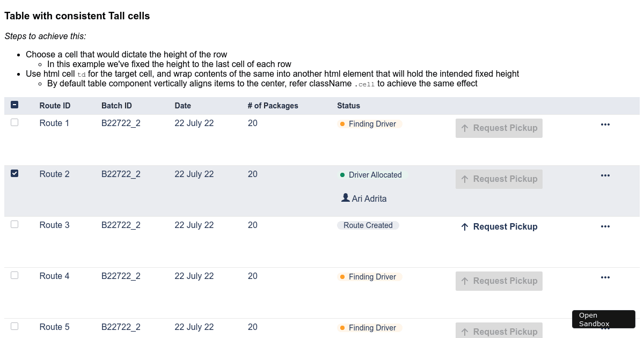Tick the Route 4 row checkbox
This screenshot has width=644, height=338.
pyautogui.click(x=14, y=275)
